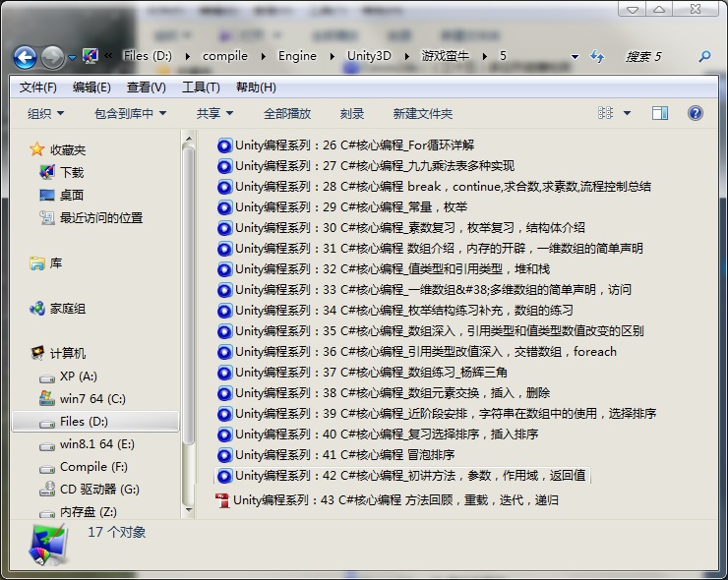The image size is (728, 580).
Task: Click the Back navigation arrow
Action: [x=25, y=58]
